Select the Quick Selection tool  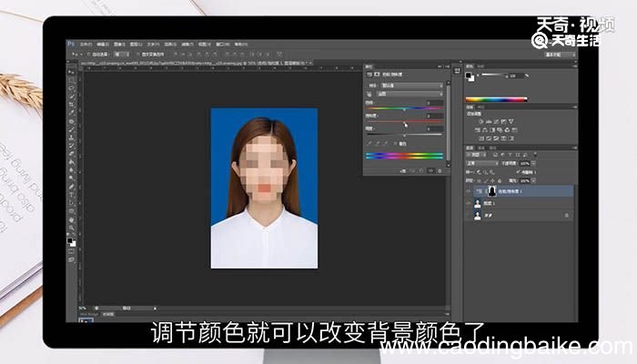[72, 96]
